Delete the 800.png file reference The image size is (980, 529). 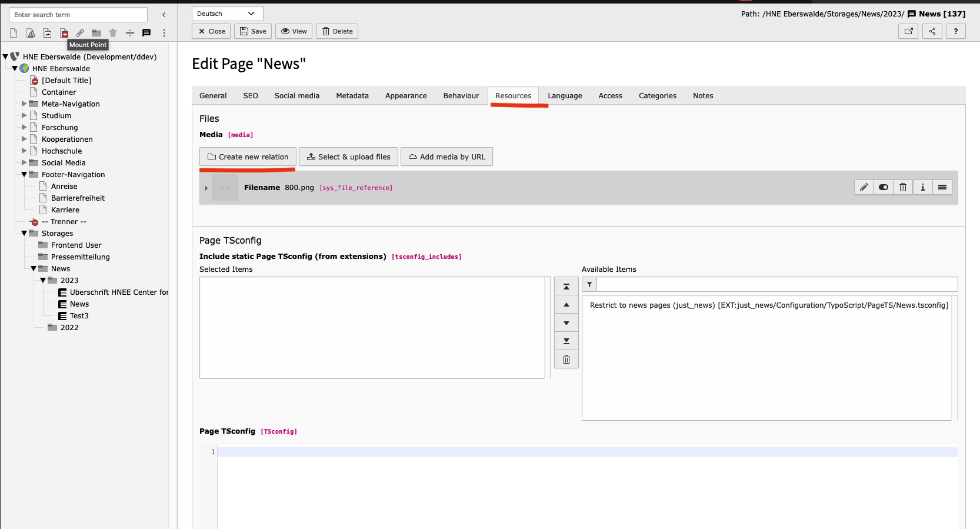coord(903,187)
